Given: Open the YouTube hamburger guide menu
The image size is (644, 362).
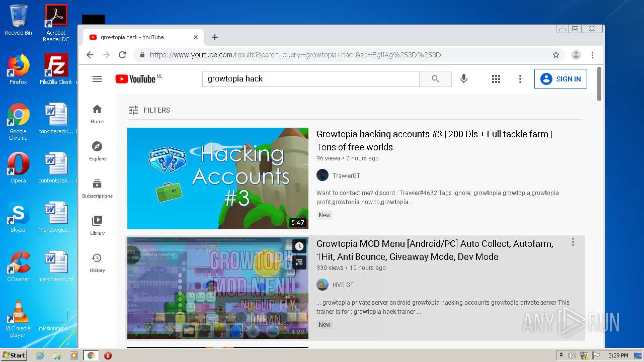Looking at the screenshot, I should coord(97,79).
